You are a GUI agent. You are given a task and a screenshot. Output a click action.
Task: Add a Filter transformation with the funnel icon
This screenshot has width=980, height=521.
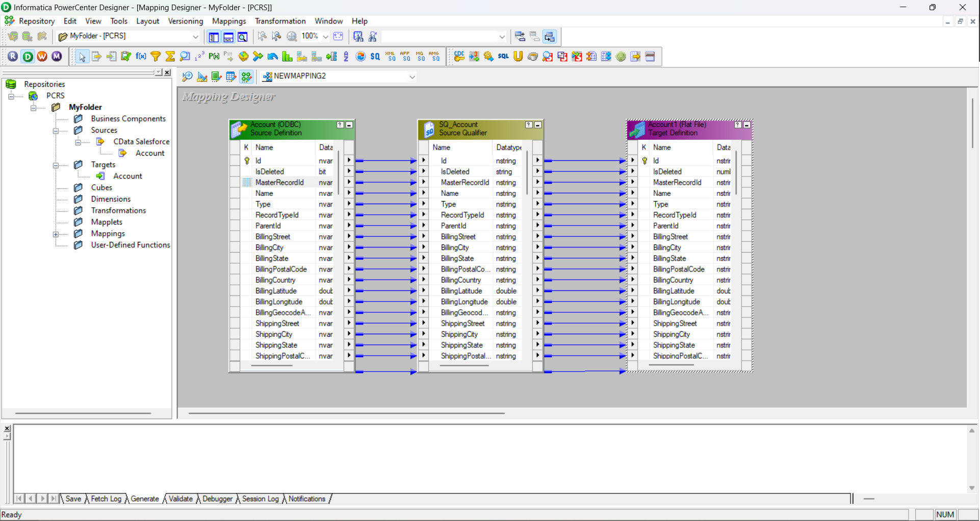(x=156, y=56)
